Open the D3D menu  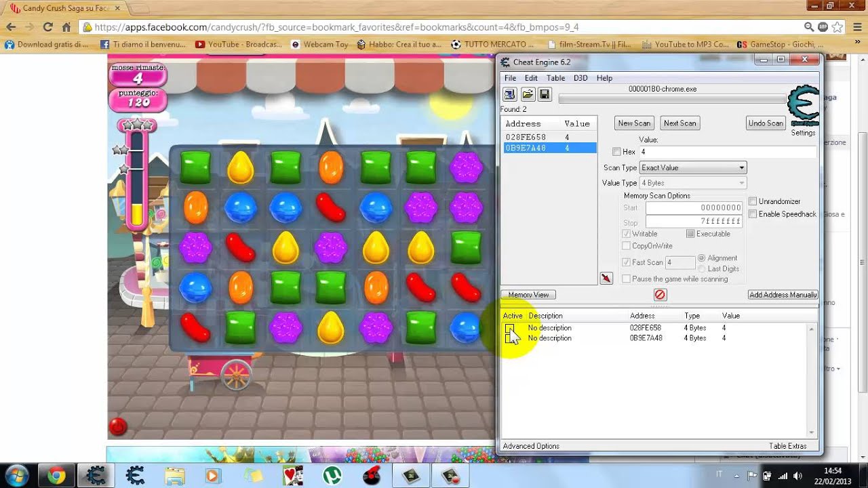[580, 78]
